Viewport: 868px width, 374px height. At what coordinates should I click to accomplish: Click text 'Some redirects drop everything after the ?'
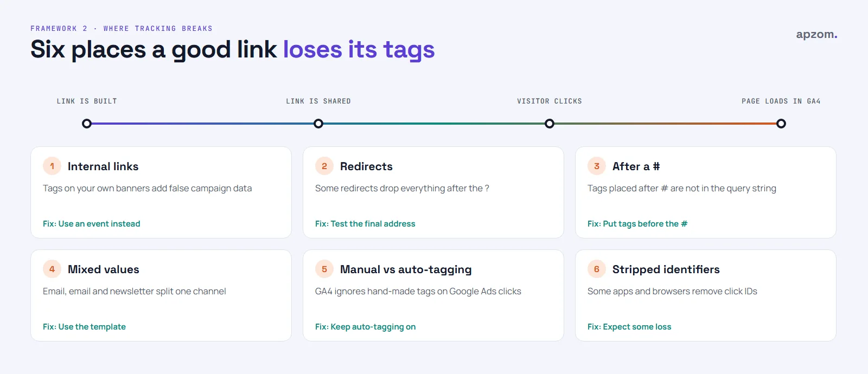click(402, 189)
